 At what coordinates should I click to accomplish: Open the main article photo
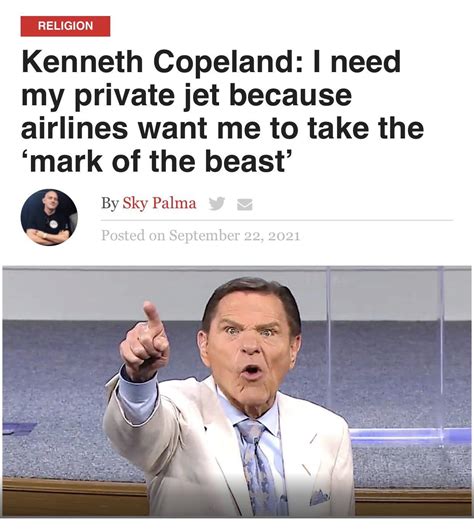click(x=237, y=392)
